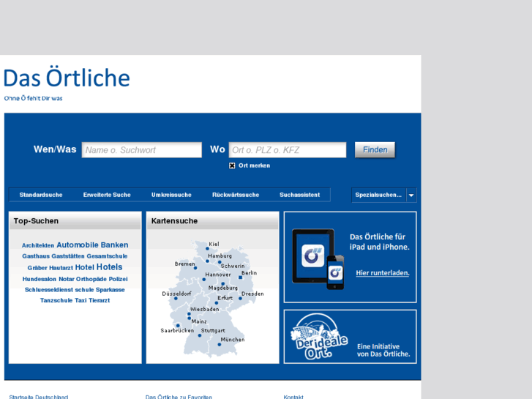Click the Finden button
Image resolution: width=532 pixels, height=399 pixels.
coord(375,150)
